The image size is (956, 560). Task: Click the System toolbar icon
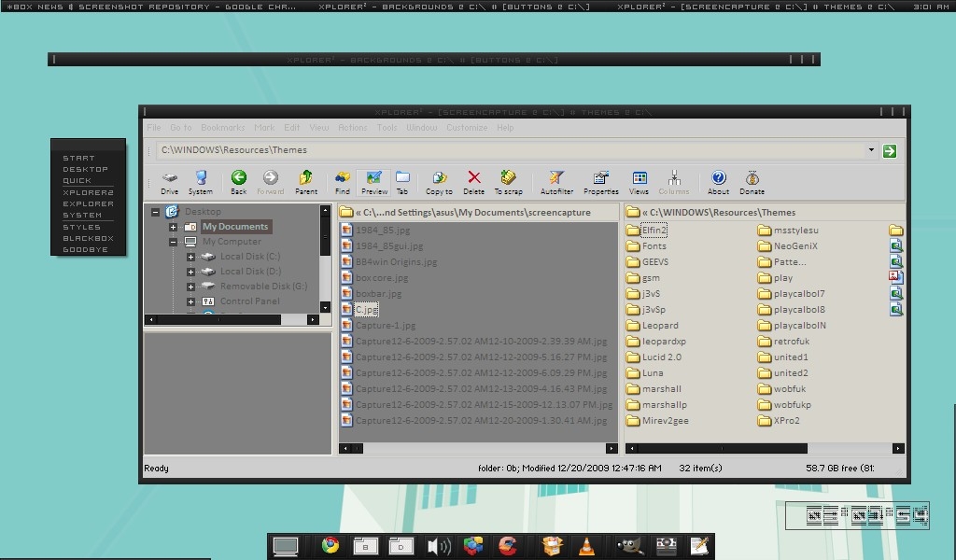[201, 182]
